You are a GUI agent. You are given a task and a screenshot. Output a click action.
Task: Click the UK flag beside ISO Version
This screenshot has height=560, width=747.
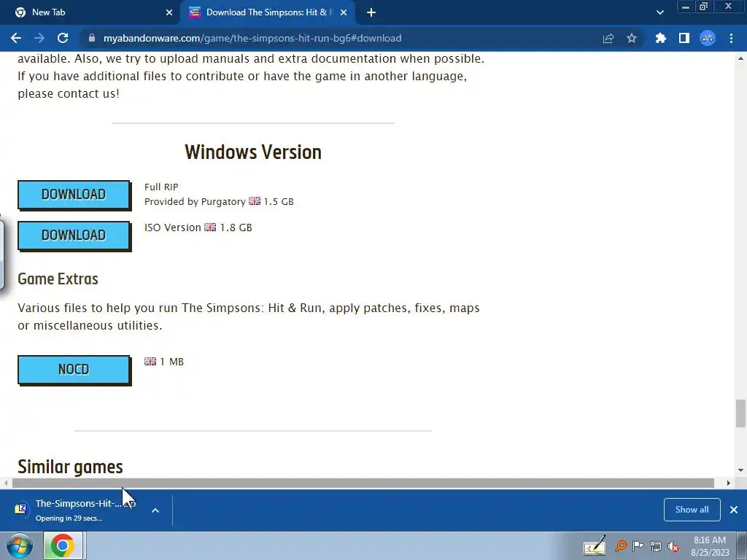tap(210, 227)
